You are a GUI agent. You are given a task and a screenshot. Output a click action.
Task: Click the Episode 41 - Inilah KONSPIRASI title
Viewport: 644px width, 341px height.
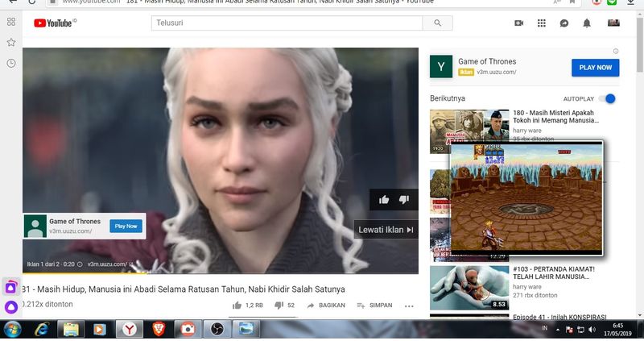[x=559, y=317]
